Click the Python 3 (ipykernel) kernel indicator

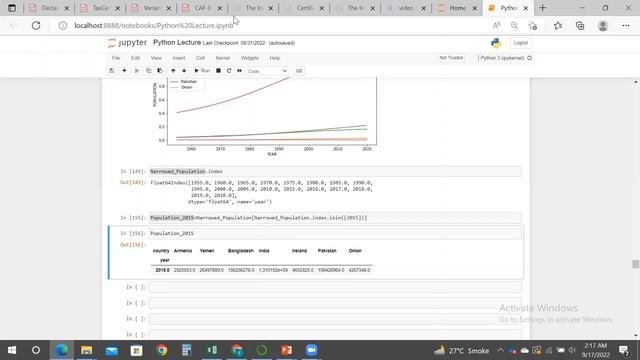pos(506,58)
